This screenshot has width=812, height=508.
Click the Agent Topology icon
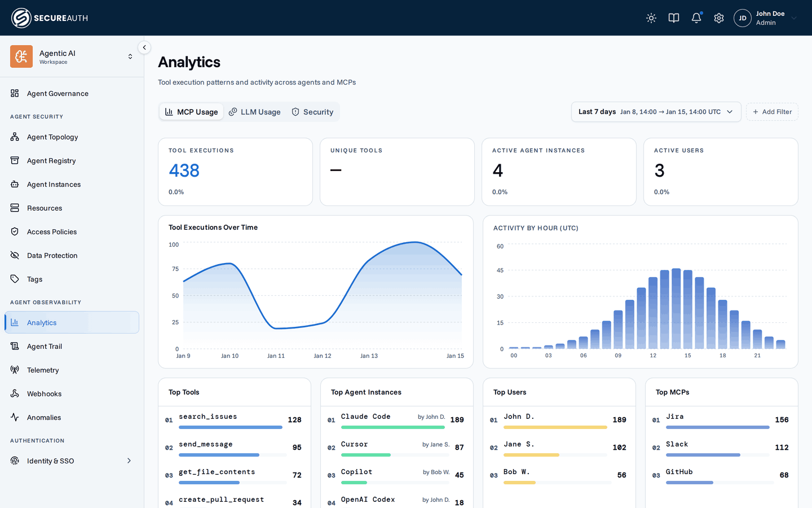15,137
